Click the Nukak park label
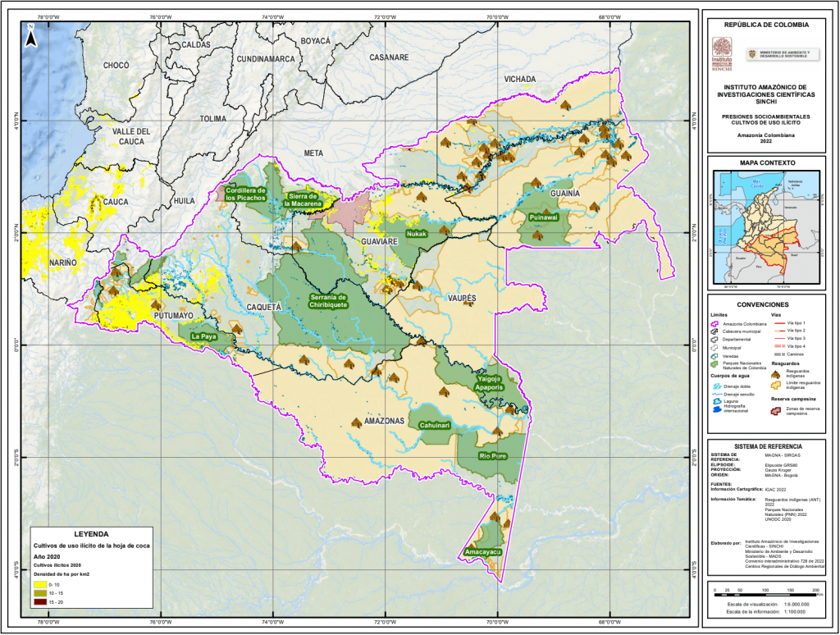The width and height of the screenshot is (840, 635). pos(416,234)
